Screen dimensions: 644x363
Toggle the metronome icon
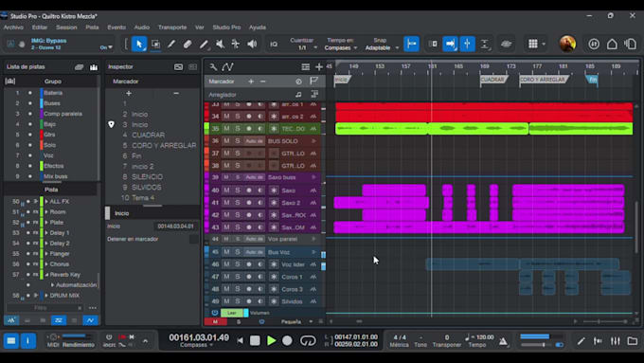(503, 341)
